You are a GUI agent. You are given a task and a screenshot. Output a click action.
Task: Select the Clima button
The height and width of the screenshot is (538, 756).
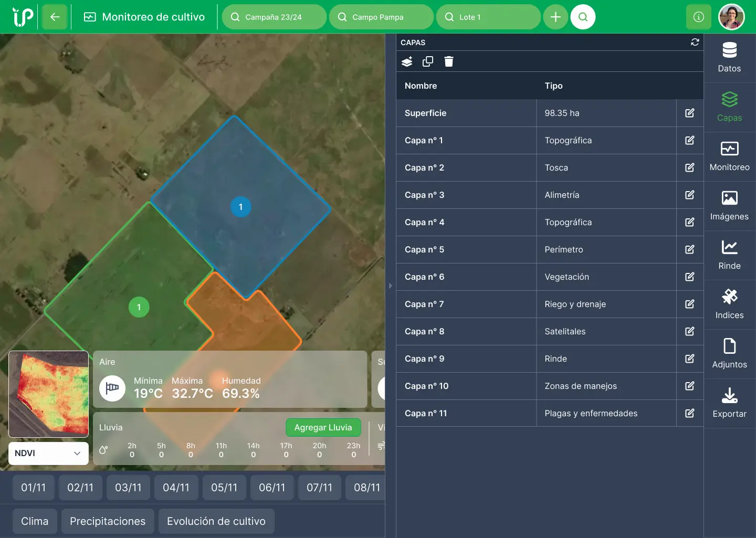pos(35,521)
